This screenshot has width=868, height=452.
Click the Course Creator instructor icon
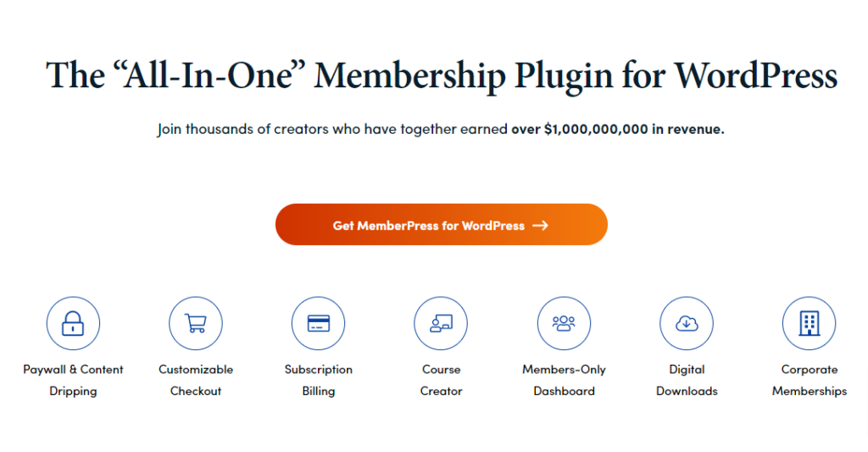pos(441,323)
